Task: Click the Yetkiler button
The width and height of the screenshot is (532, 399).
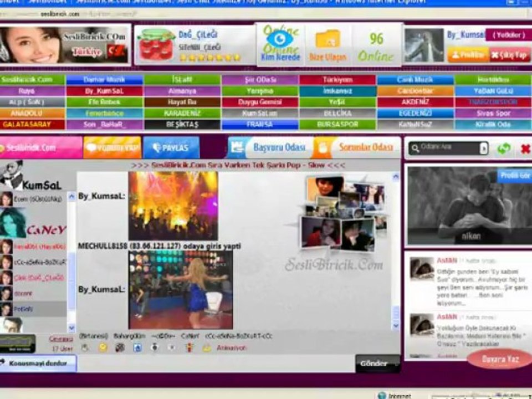Action: (x=508, y=35)
